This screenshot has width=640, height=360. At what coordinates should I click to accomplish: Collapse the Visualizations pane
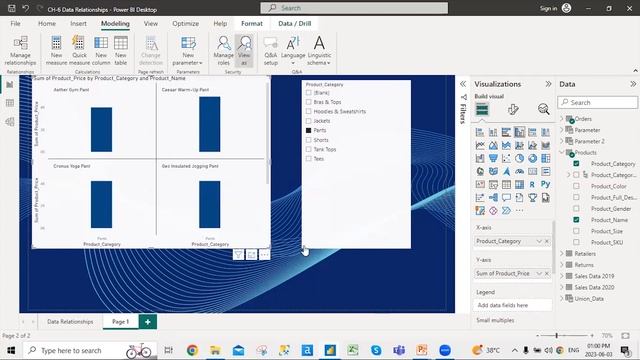pyautogui.click(x=548, y=84)
